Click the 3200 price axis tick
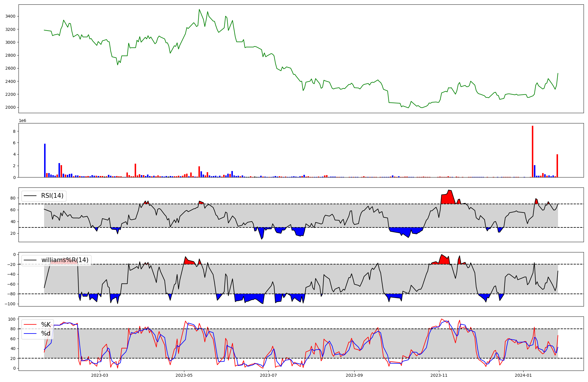This screenshot has width=588, height=382. [10, 29]
